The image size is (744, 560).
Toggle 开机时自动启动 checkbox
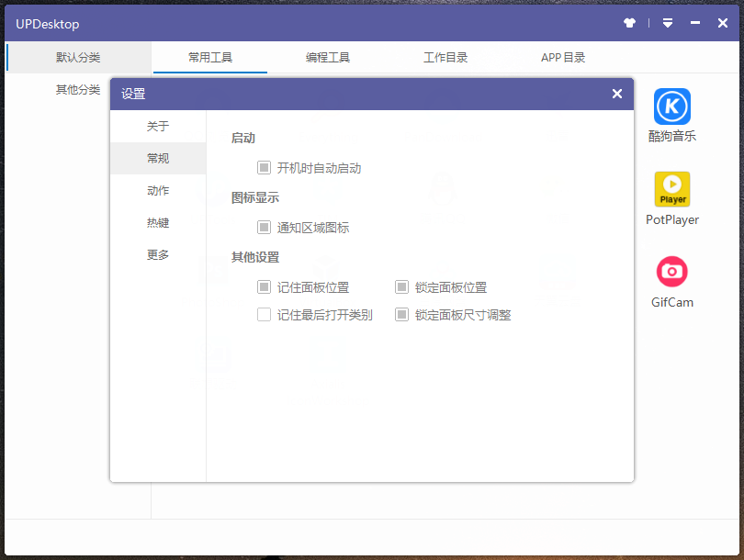pos(264,168)
